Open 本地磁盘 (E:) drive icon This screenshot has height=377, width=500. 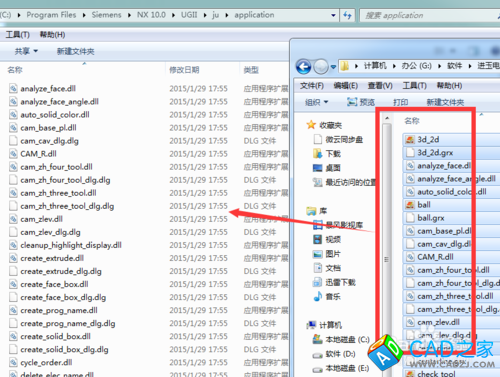point(317,369)
